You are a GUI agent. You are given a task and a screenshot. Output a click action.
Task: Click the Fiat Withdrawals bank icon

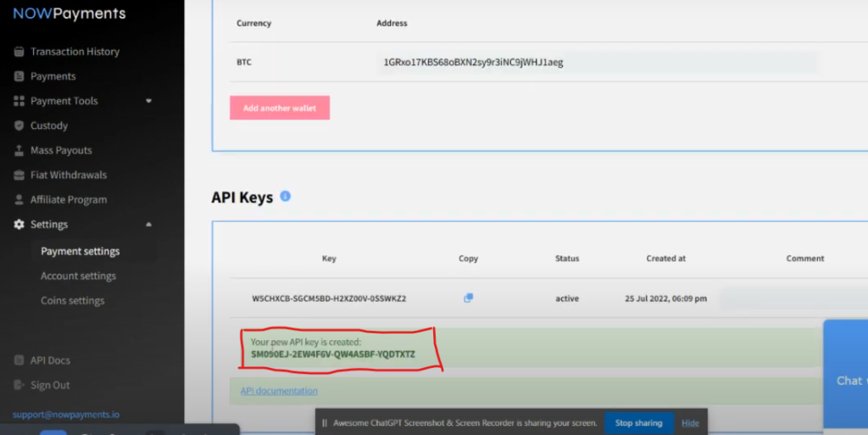coord(19,175)
